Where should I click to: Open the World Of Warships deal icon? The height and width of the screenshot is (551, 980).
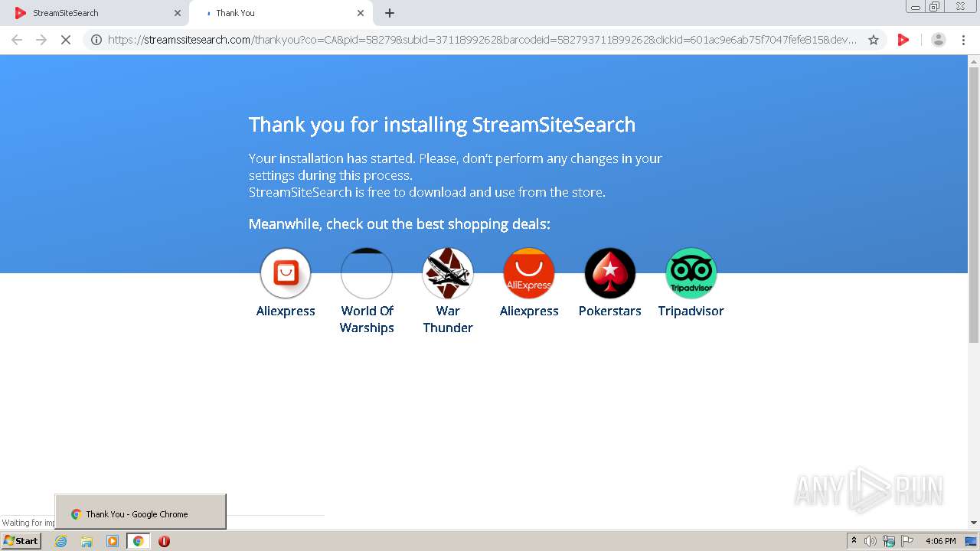click(x=367, y=273)
